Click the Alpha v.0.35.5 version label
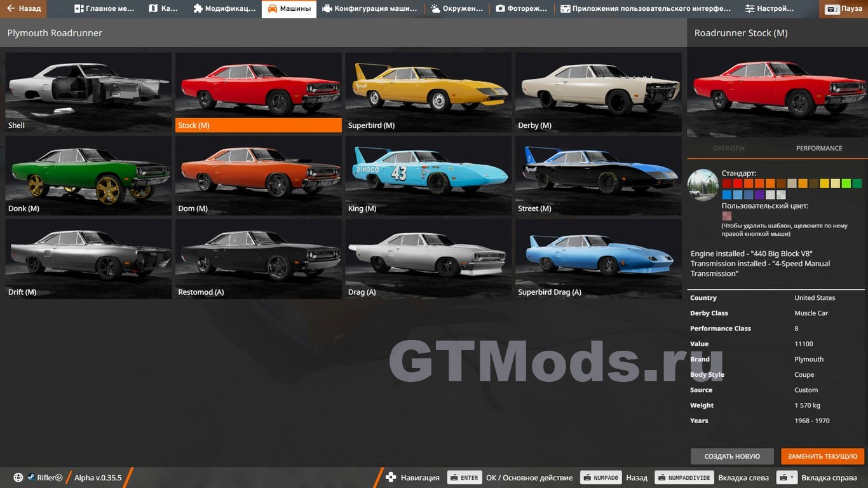The height and width of the screenshot is (488, 868). pos(98,478)
